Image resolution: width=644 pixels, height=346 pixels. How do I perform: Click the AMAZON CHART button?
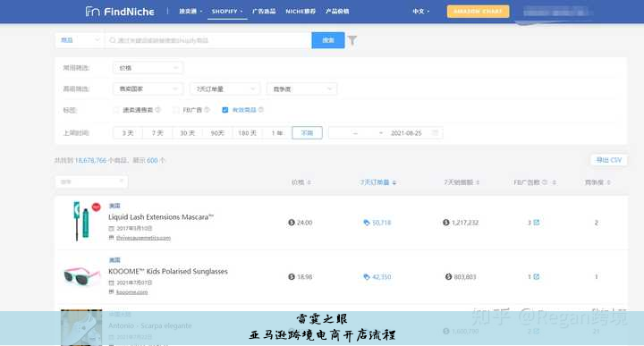(478, 12)
